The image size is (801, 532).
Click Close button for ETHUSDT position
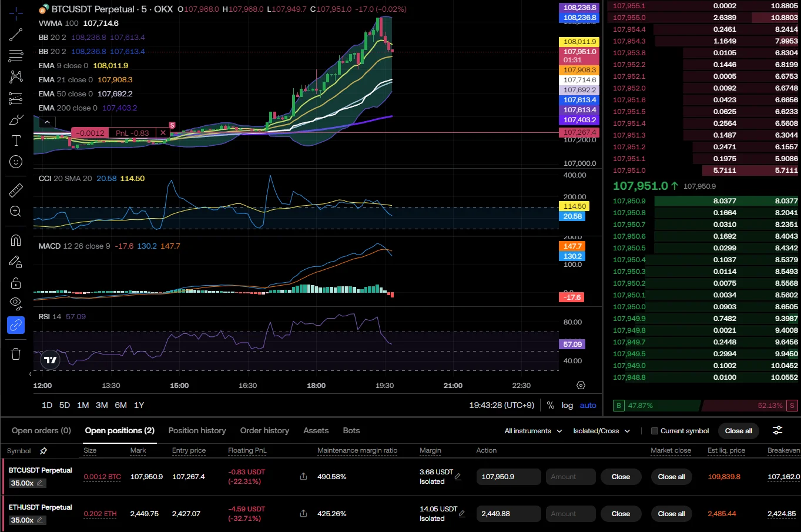621,514
